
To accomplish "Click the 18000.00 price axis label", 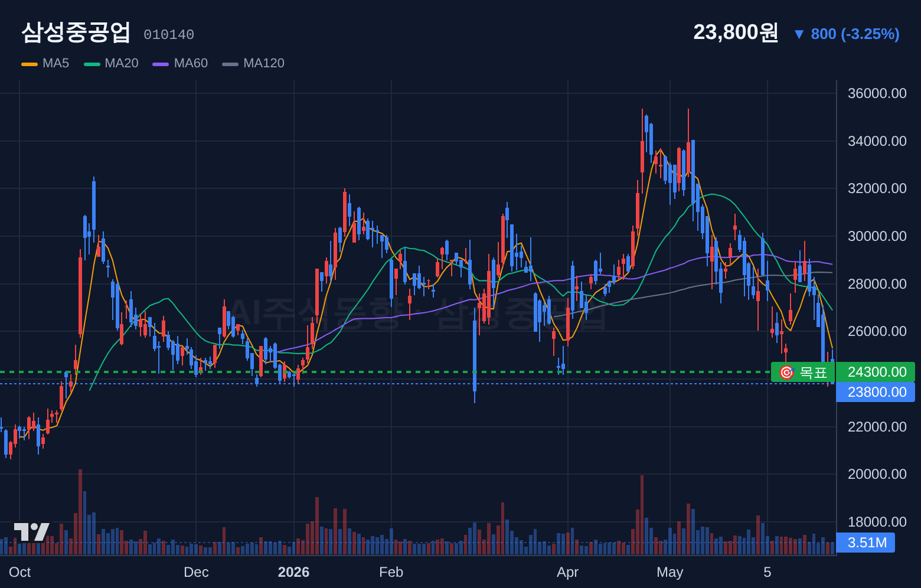I will tap(877, 522).
